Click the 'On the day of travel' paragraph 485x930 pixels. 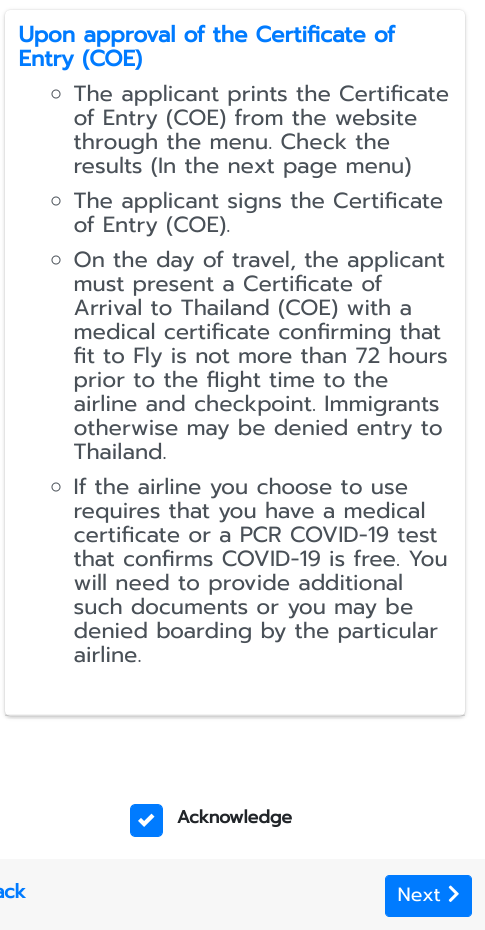tap(260, 356)
